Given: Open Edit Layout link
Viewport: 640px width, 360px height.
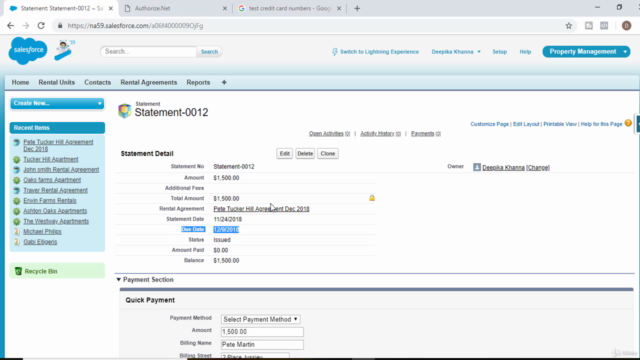Looking at the screenshot, I should pos(526,124).
